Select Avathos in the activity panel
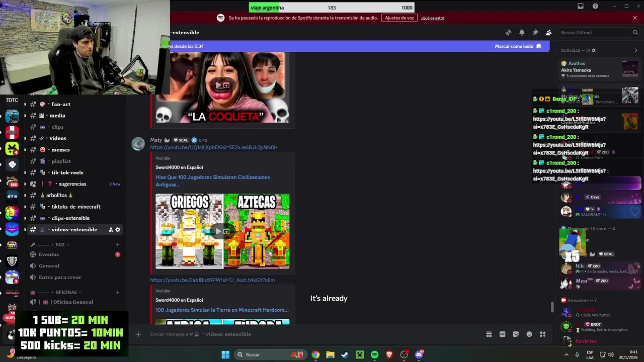This screenshot has height=362, width=644. point(600,69)
